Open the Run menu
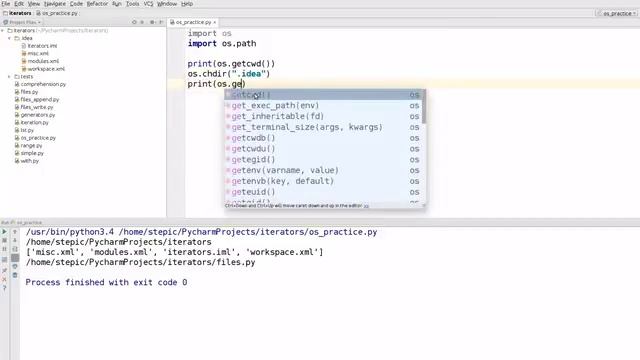640x360 pixels. 117,4
